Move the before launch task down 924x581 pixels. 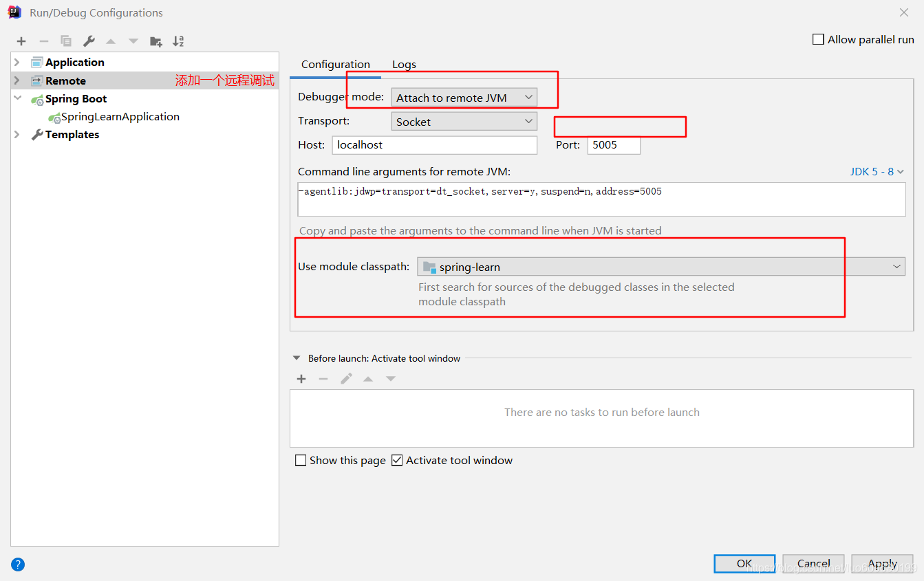(x=391, y=379)
